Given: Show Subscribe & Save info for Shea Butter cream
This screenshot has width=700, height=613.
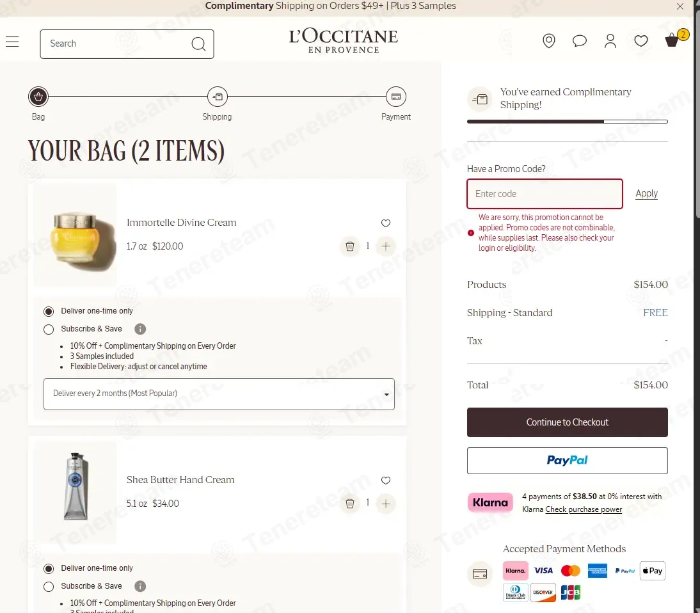Looking at the screenshot, I should 140,586.
